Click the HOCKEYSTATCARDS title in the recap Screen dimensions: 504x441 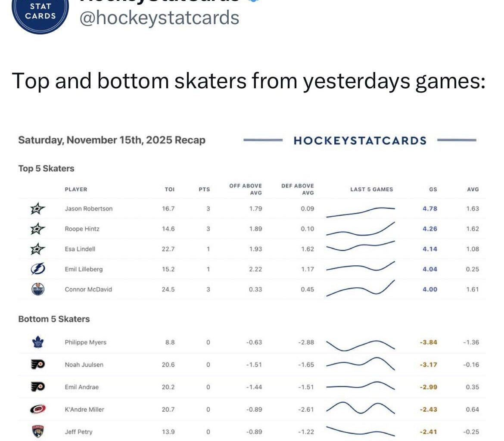click(x=360, y=140)
